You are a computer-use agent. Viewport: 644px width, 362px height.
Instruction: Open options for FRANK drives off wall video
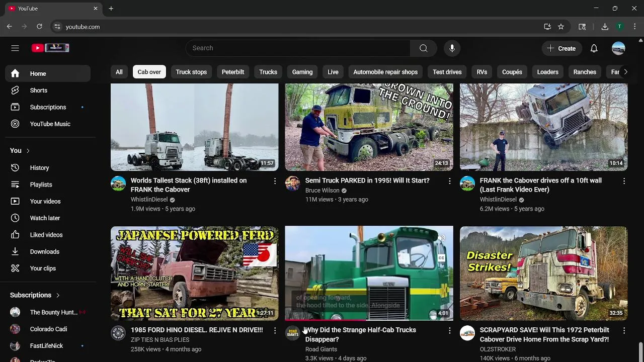pyautogui.click(x=624, y=181)
